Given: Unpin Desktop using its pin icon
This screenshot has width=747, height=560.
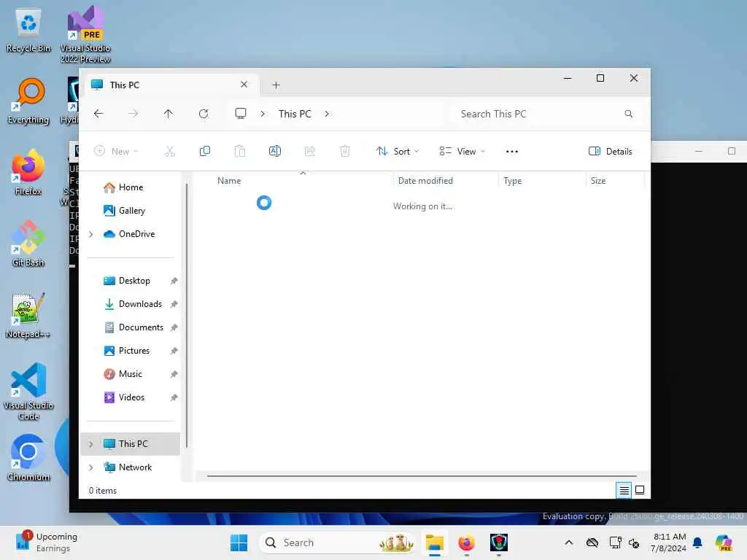Looking at the screenshot, I should pyautogui.click(x=174, y=281).
